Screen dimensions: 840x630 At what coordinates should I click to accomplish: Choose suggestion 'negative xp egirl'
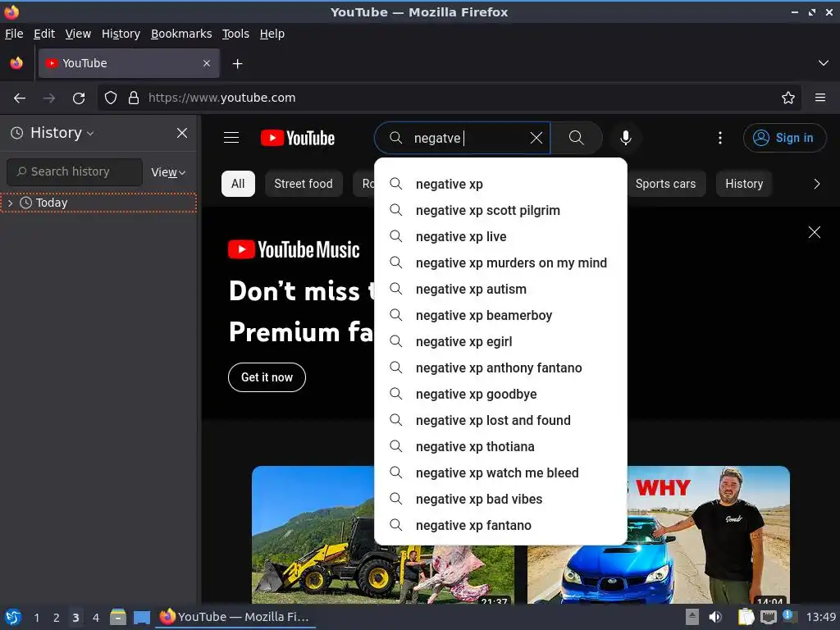click(x=500, y=342)
